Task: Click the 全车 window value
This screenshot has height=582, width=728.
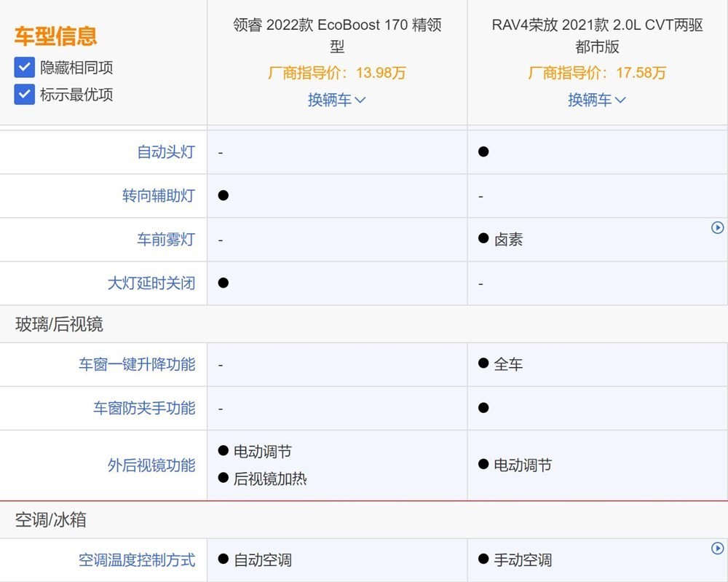Action: pyautogui.click(x=508, y=364)
